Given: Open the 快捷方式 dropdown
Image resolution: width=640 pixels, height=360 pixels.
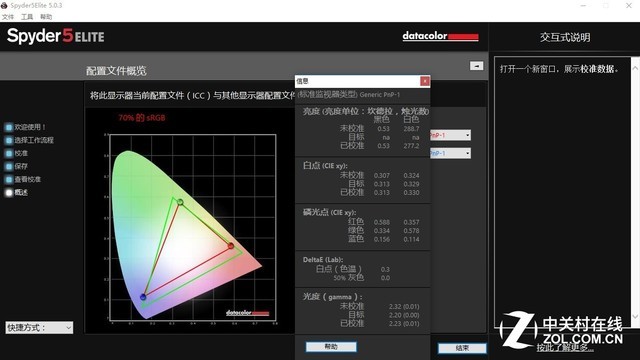Looking at the screenshot, I should pyautogui.click(x=39, y=327).
